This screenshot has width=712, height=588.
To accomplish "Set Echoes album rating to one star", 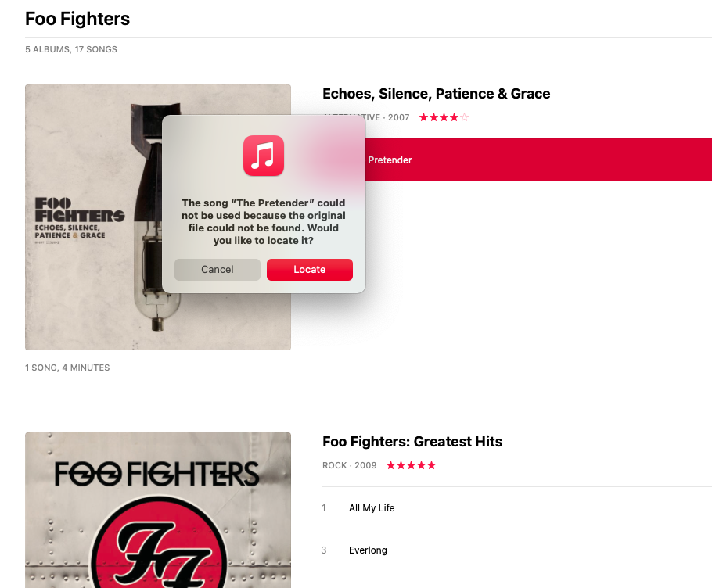I will [423, 117].
